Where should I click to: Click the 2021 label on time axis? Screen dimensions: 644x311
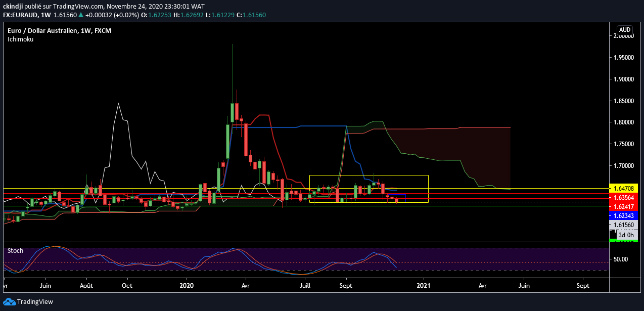click(423, 285)
